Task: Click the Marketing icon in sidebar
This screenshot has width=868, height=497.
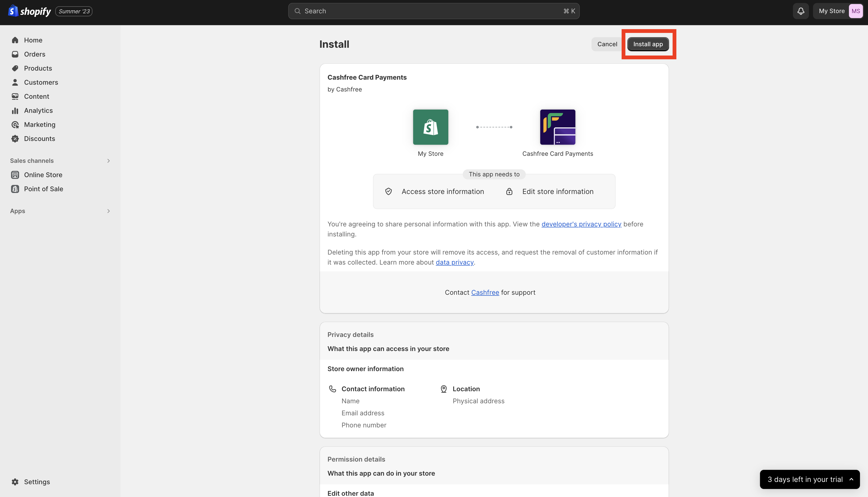Action: 15,125
